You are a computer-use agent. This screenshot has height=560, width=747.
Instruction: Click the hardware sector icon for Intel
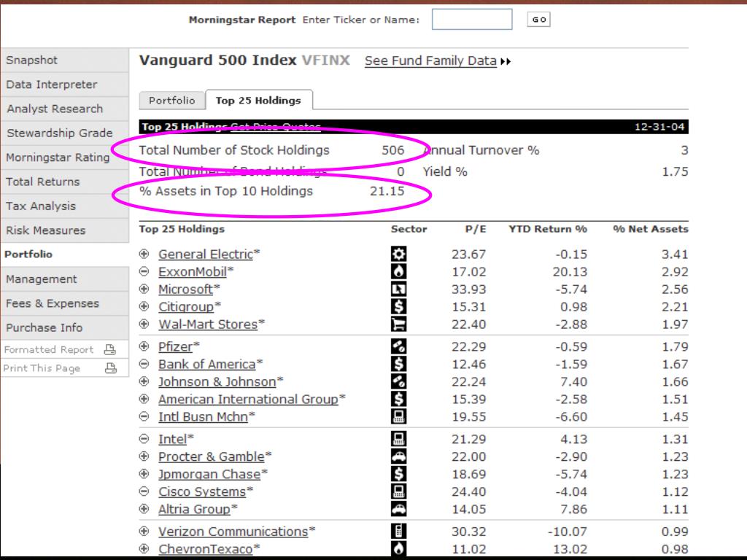pyautogui.click(x=399, y=438)
